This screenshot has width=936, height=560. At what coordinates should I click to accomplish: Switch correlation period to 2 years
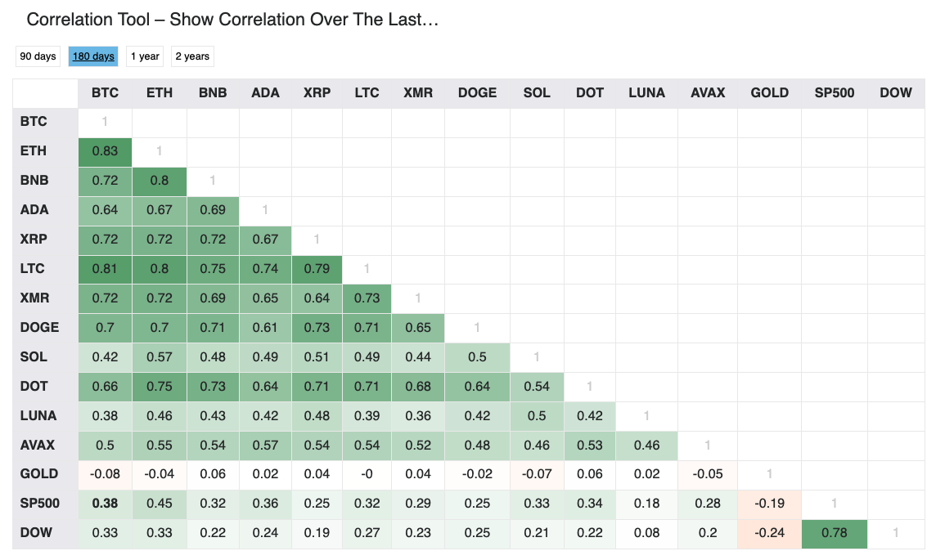[x=192, y=56]
